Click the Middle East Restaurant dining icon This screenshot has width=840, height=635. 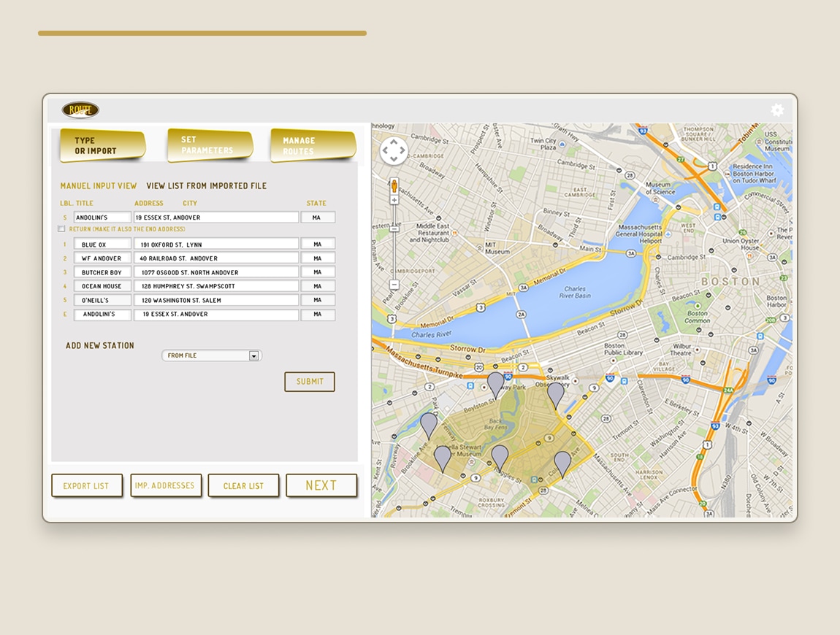tap(455, 233)
